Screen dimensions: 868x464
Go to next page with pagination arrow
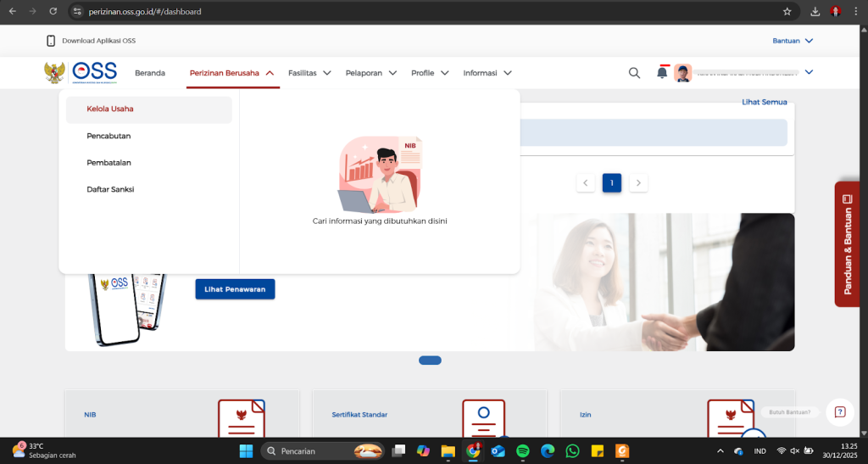pyautogui.click(x=638, y=183)
